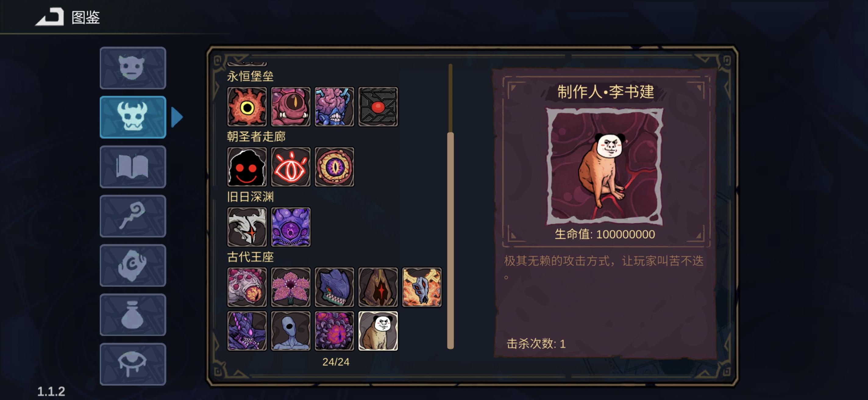The height and width of the screenshot is (400, 868).
Task: Select the pink carnivorous flower monster
Action: click(x=290, y=287)
